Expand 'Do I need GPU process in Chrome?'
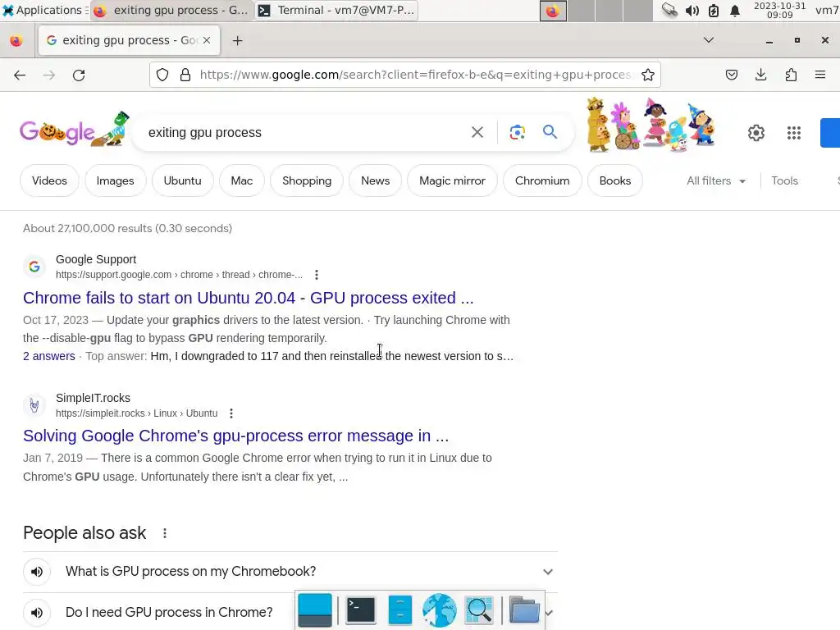Screen dimensions: 840x630 coord(290,612)
